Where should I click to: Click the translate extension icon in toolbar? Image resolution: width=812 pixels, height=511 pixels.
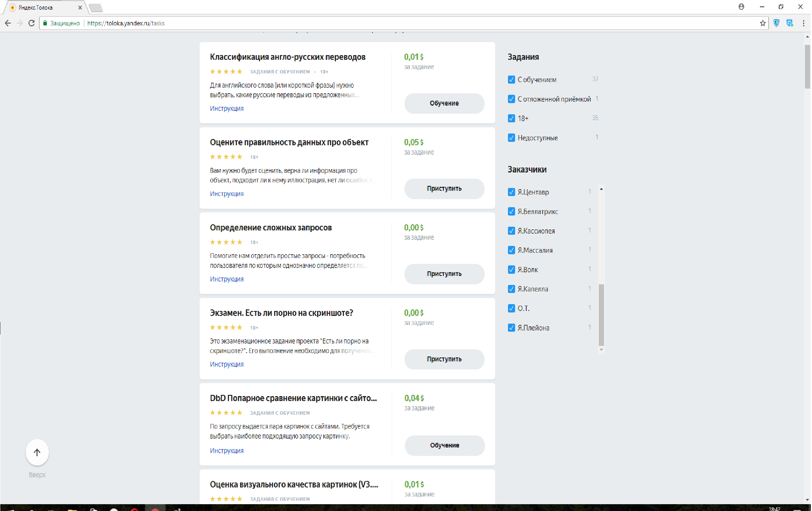790,23
